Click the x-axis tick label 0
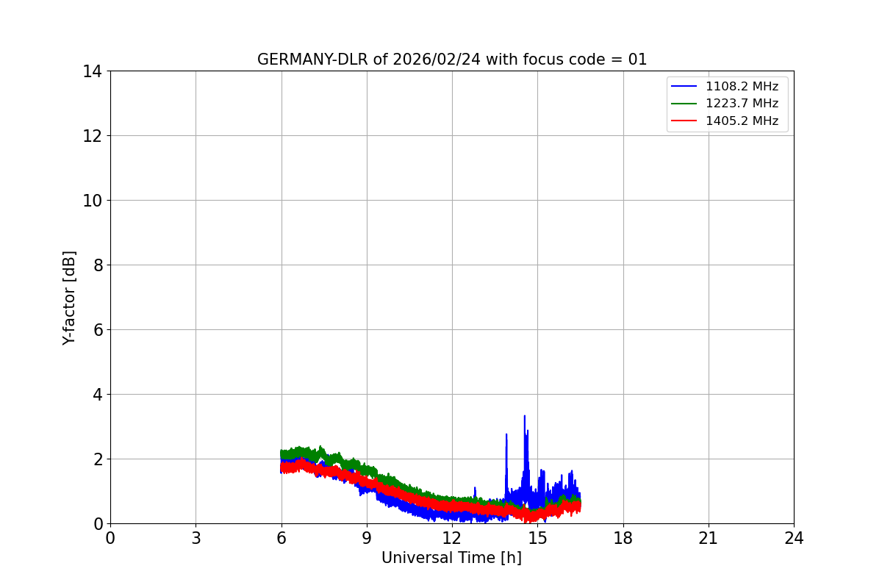 click(x=110, y=538)
